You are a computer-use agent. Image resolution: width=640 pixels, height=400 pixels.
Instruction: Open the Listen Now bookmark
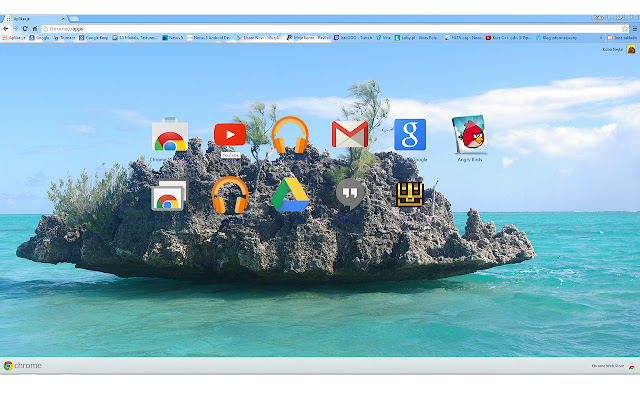click(x=259, y=38)
